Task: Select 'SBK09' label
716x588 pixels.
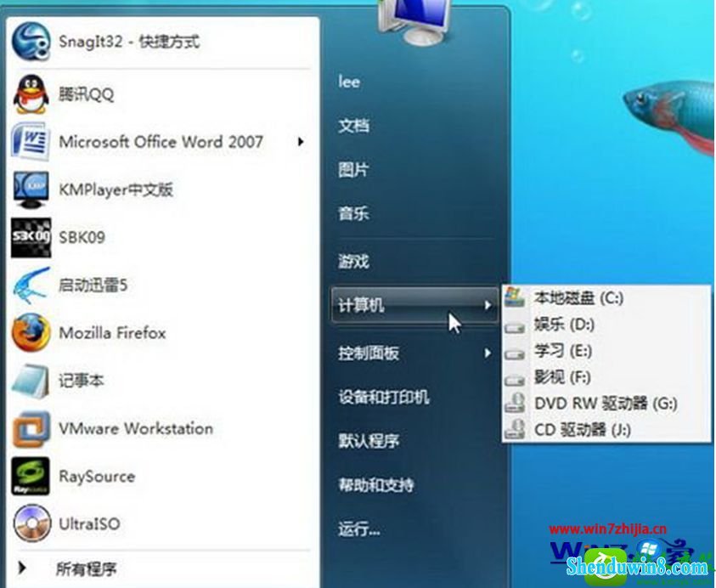Action: pyautogui.click(x=82, y=238)
